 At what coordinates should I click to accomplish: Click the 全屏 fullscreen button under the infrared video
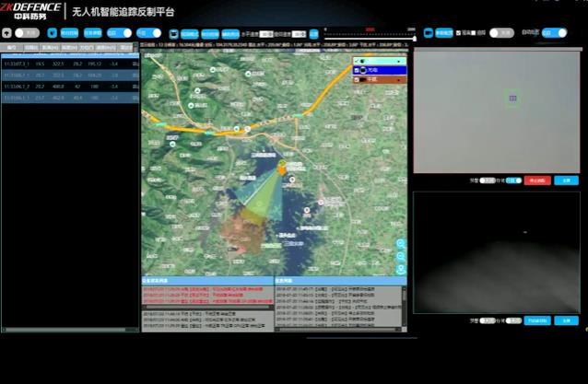(x=566, y=320)
